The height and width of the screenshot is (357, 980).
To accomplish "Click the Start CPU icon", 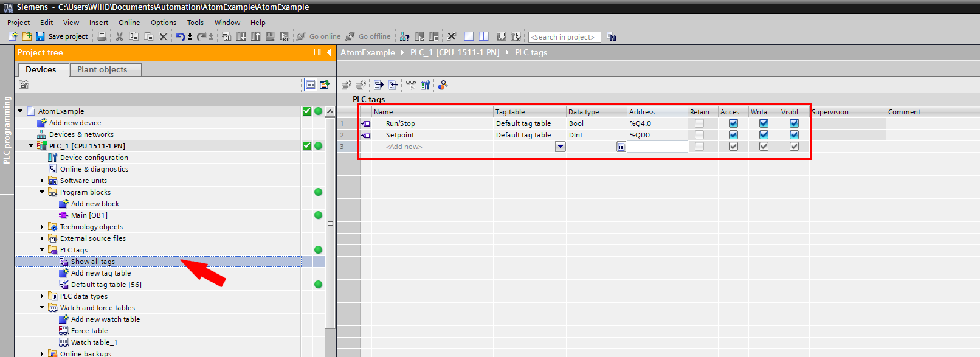I will coord(419,36).
